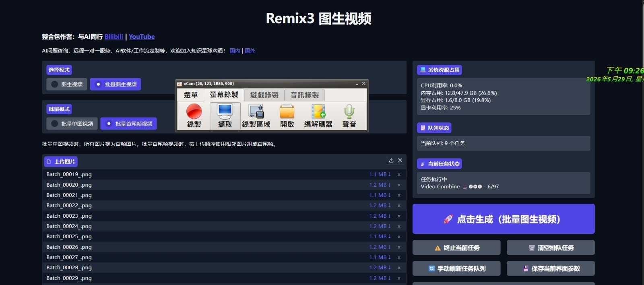Viewport: 644px width, 285px height.
Task: Start recording with the red 錄製 icon
Action: pos(194,116)
